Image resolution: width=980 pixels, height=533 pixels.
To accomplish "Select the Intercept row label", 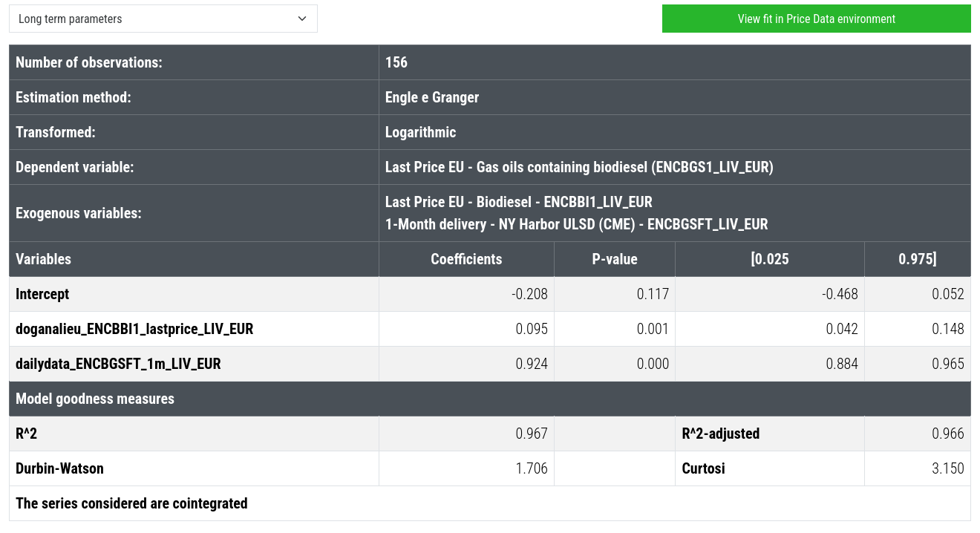I will (42, 294).
